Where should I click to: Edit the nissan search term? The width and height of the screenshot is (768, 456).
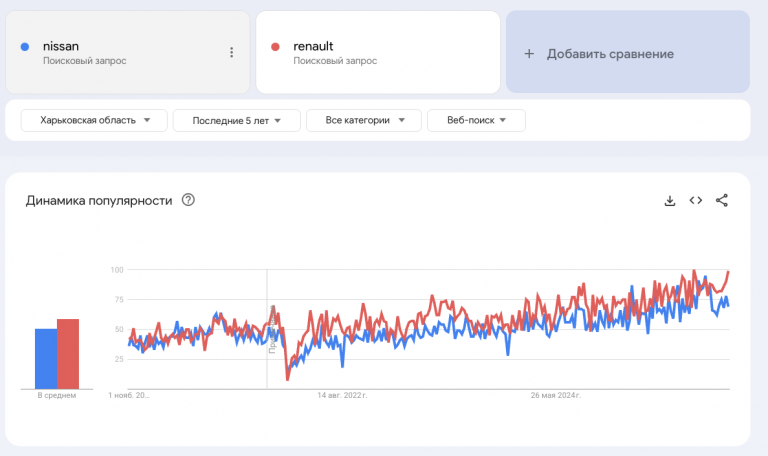click(x=61, y=46)
